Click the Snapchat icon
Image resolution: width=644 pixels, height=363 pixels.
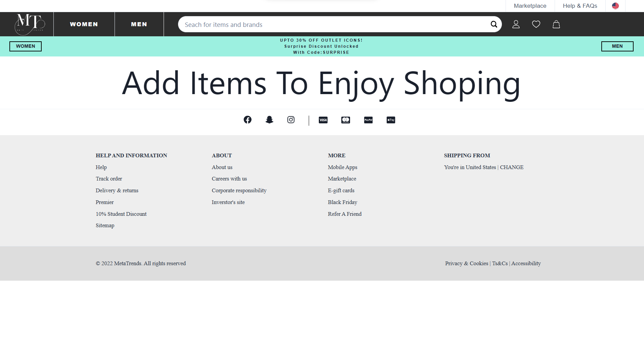click(269, 120)
